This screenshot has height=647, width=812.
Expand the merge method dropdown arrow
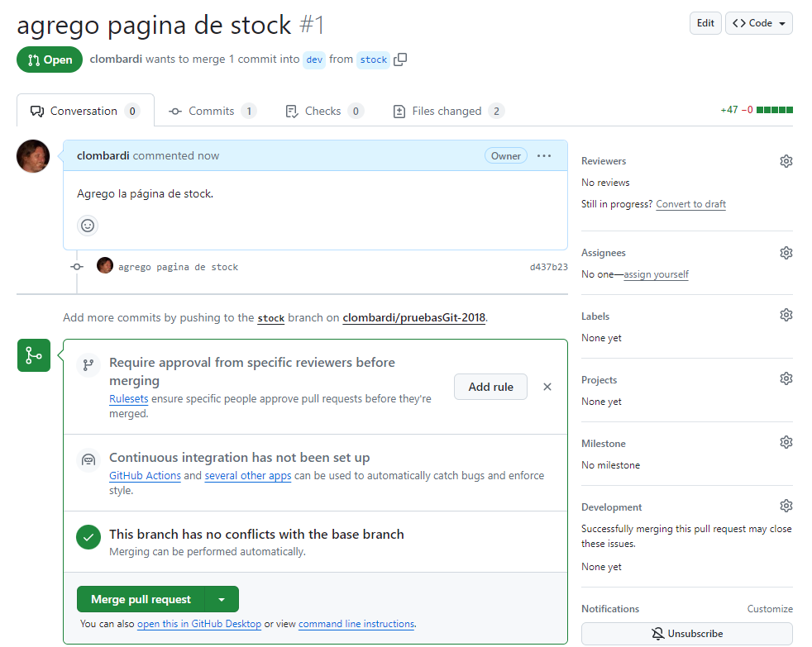222,599
